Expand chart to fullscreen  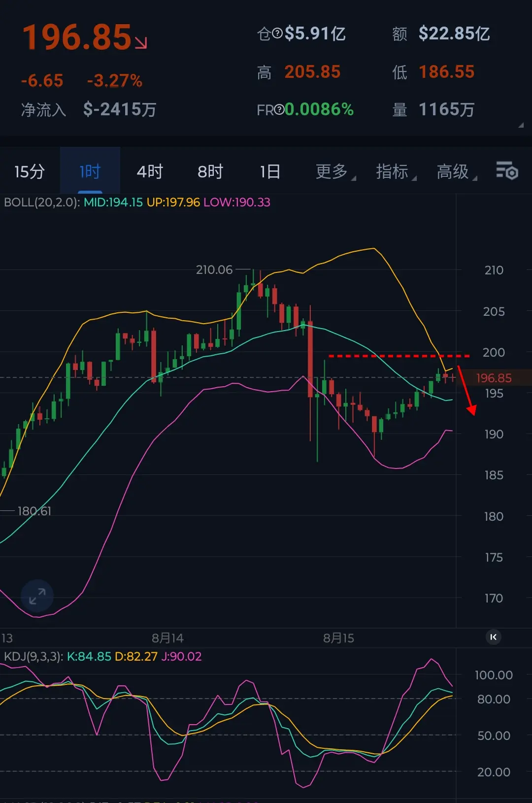[x=37, y=596]
